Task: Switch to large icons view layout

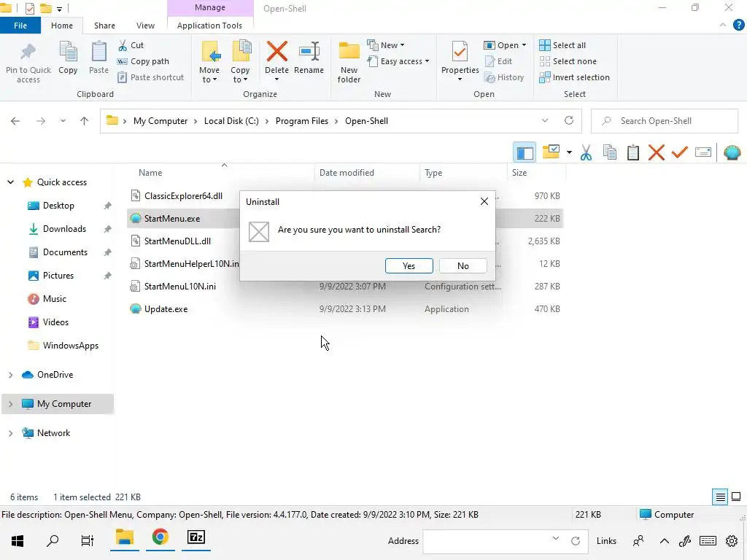Action: pos(736,497)
